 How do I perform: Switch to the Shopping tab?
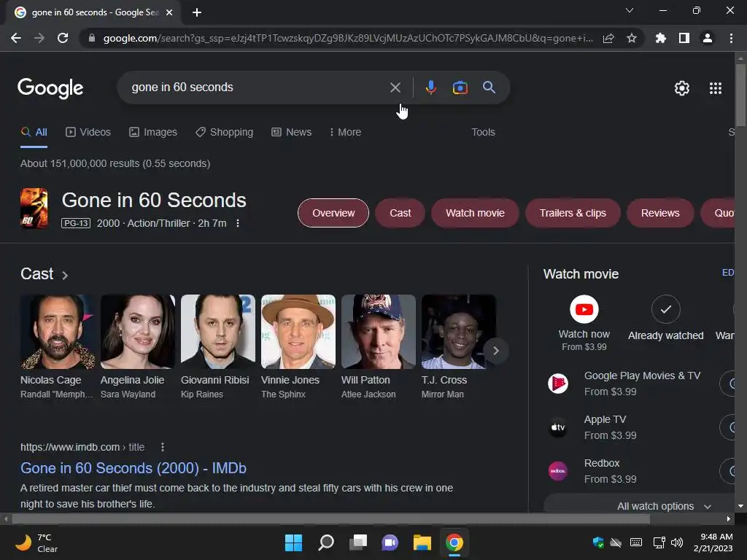225,133
